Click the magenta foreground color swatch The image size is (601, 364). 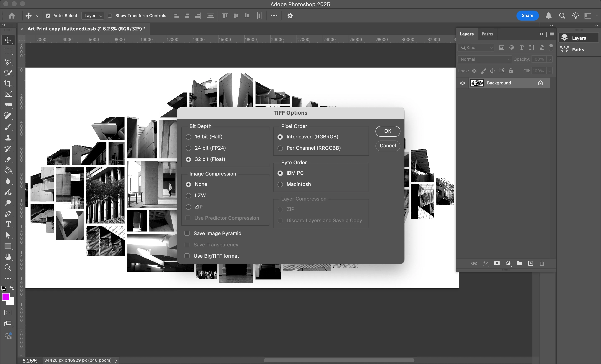pyautogui.click(x=6, y=297)
